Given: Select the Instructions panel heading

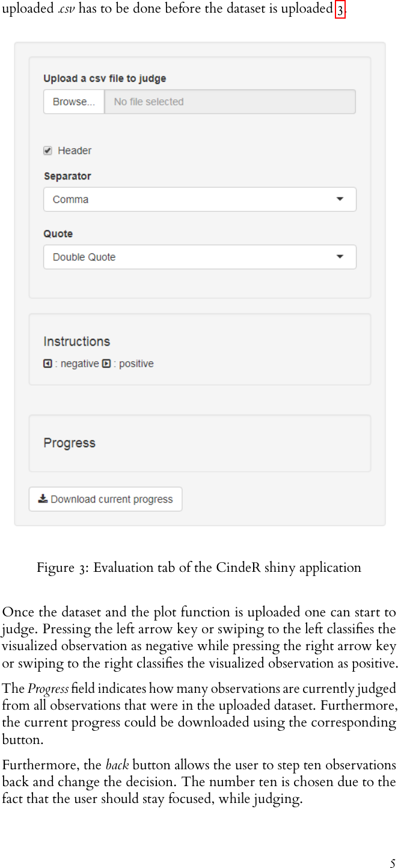Looking at the screenshot, I should pos(76,341).
